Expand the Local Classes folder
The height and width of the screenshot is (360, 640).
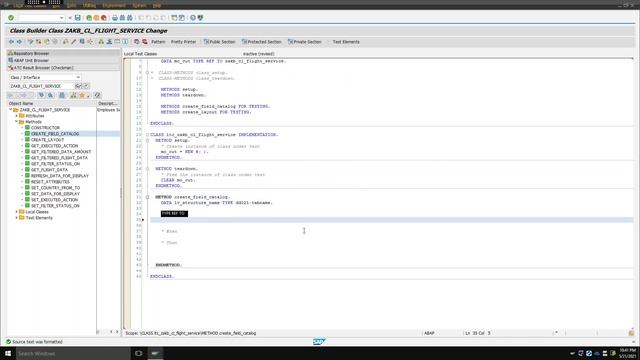click(17, 212)
